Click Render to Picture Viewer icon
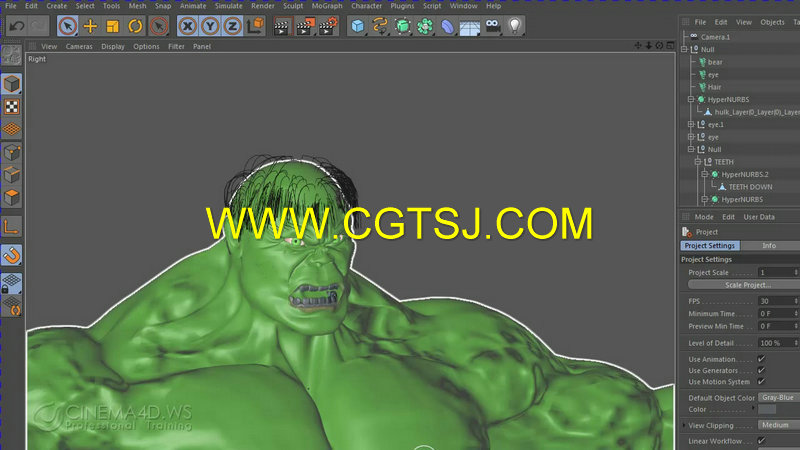The height and width of the screenshot is (450, 800). (305, 26)
